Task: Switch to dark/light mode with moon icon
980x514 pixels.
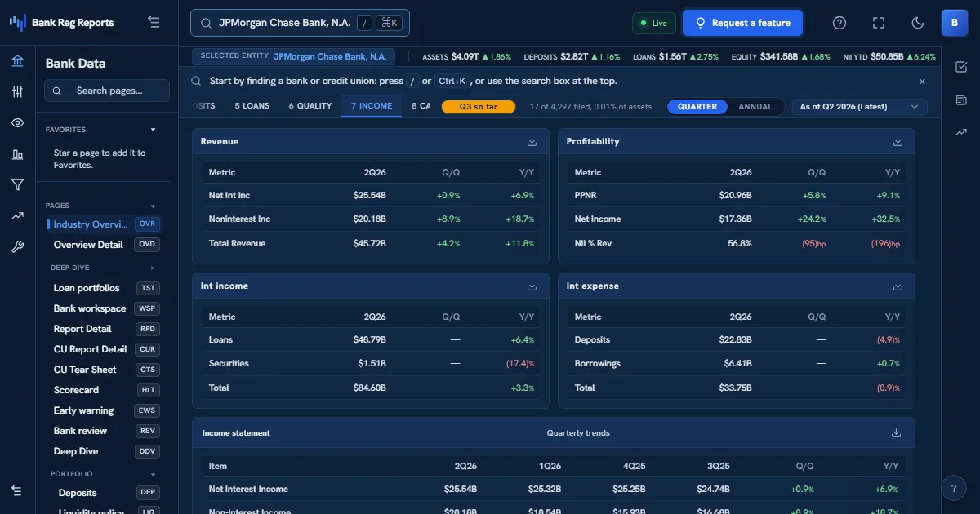Action: (918, 23)
